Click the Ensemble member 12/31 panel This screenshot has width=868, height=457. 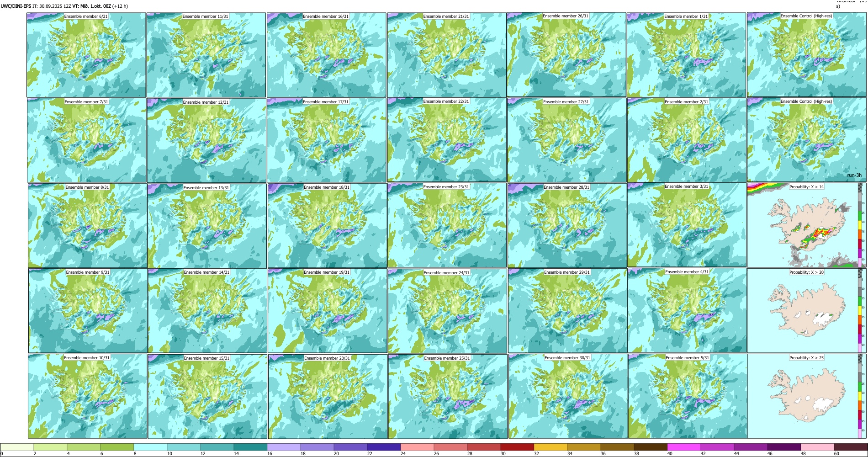pyautogui.click(x=206, y=140)
